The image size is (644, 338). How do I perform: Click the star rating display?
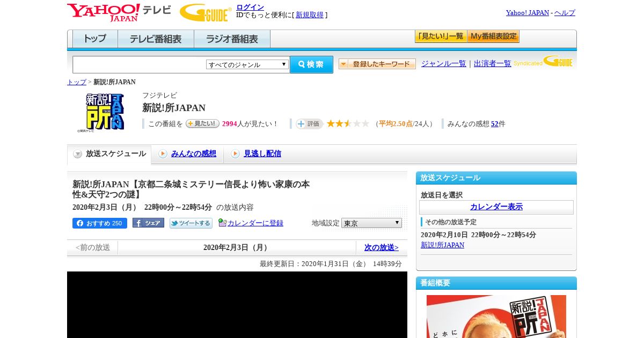pos(348,123)
